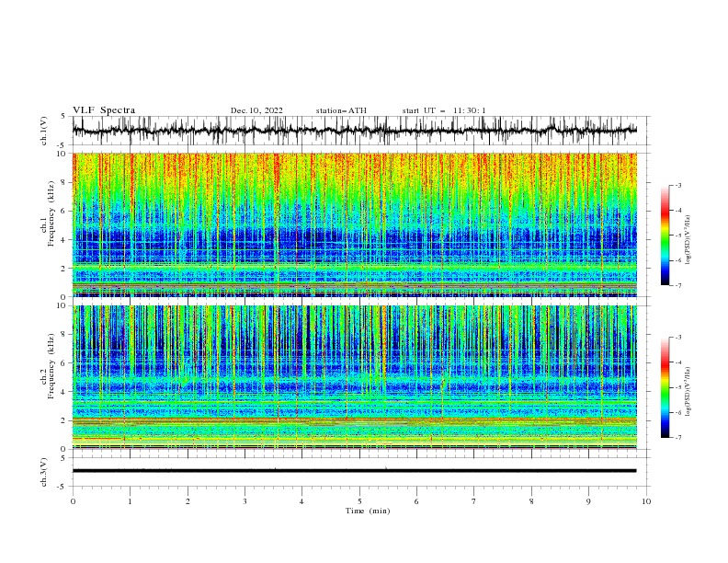The width and height of the screenshot is (728, 563).
Task: Click the ch.1 spectrogram panel
Action: pyautogui.click(x=355, y=224)
